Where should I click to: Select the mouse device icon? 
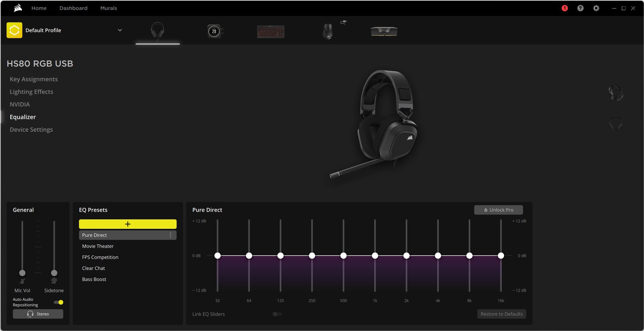coord(328,31)
